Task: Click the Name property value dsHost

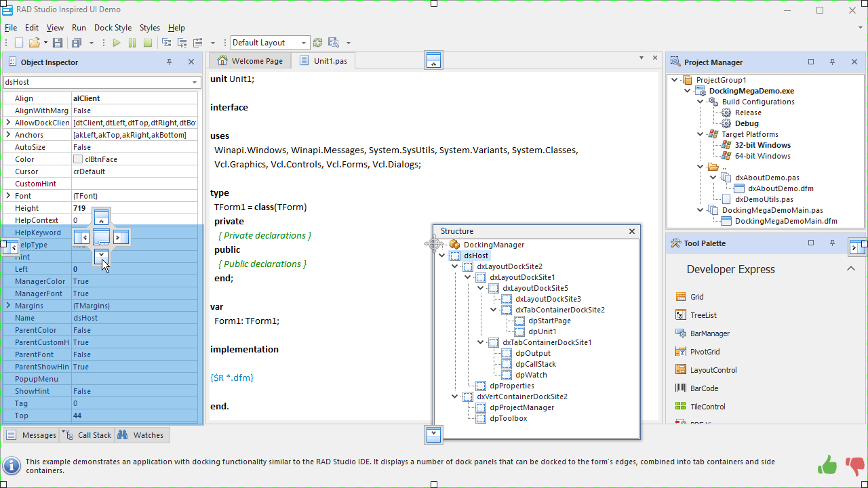Action: 134,318
